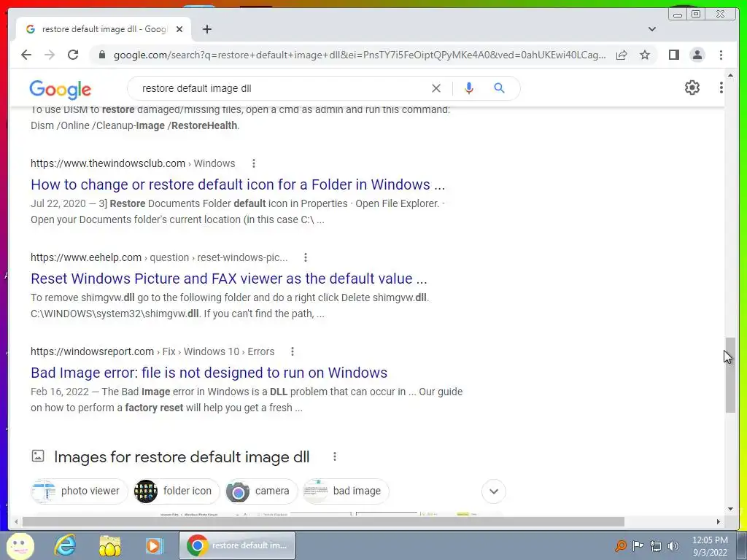The image size is (747, 560).
Task: Select the Google search results tab
Action: coord(104,29)
